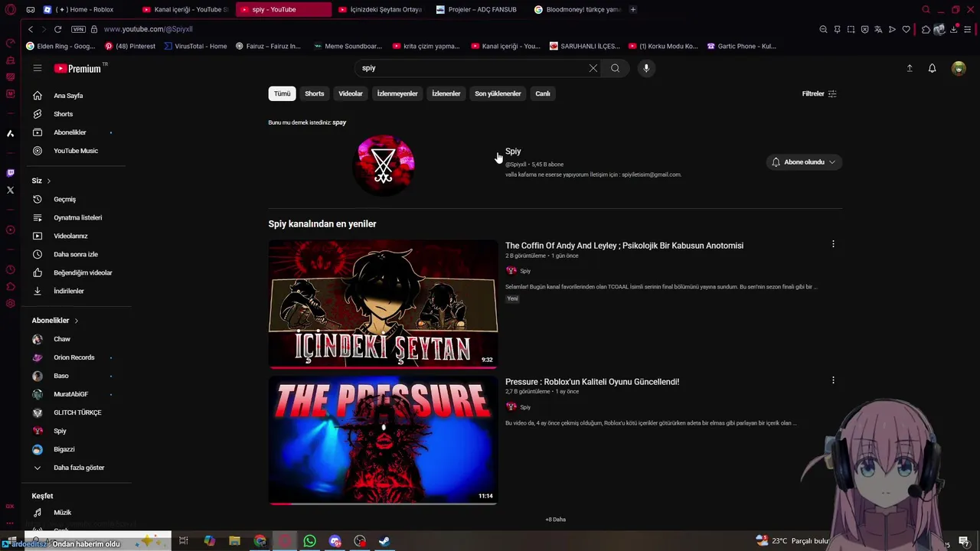
Task: Reload the page with the browser refresh icon
Action: [57, 29]
